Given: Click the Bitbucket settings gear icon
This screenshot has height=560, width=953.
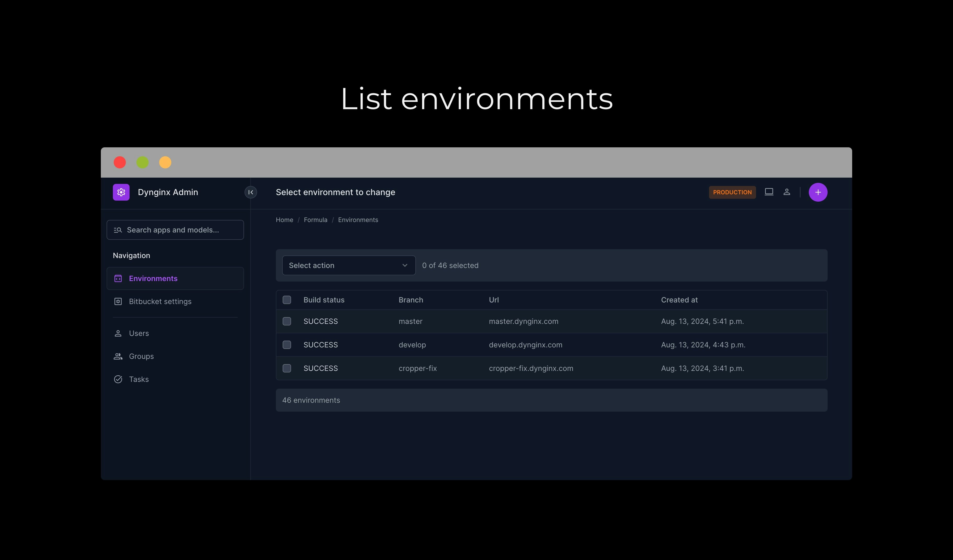Looking at the screenshot, I should click(118, 301).
